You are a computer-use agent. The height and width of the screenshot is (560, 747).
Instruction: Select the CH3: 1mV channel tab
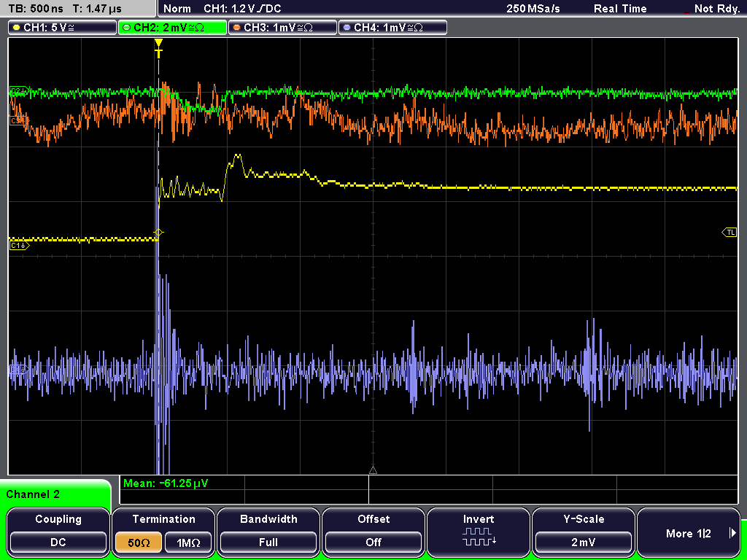(282, 27)
